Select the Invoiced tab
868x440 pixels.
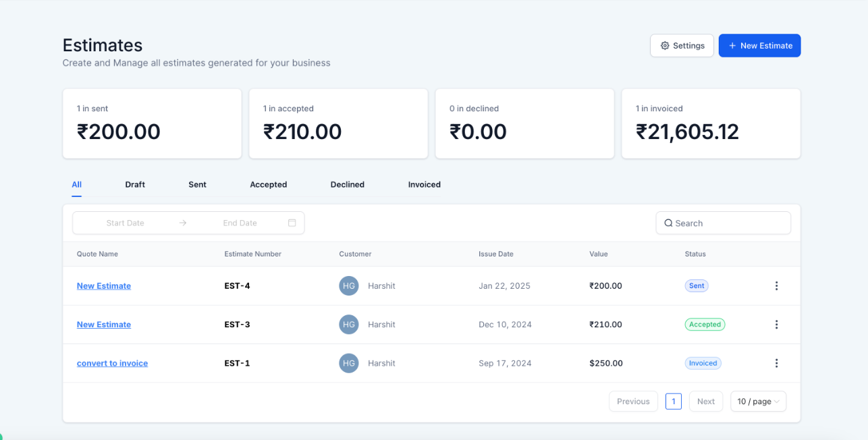tap(424, 184)
